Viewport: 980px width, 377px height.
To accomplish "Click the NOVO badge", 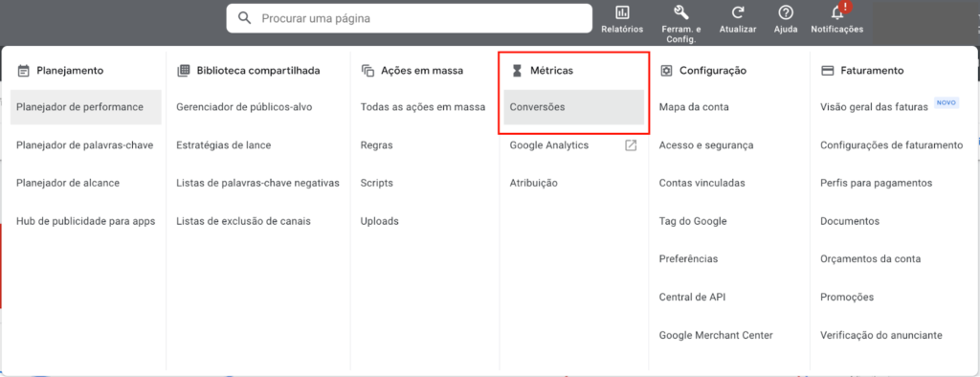I will pos(947,103).
